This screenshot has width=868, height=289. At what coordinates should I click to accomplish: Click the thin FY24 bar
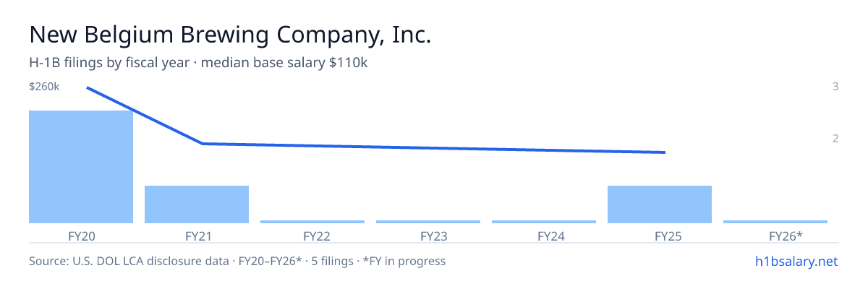click(544, 222)
